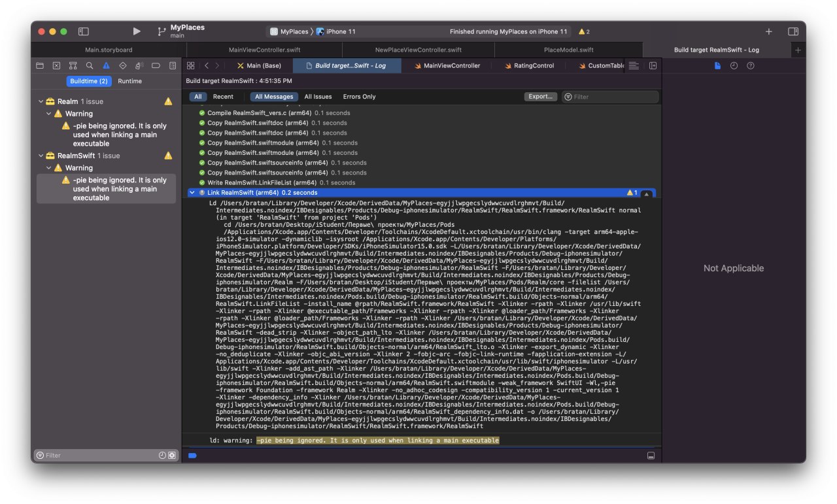Open the Main (Base) editor tab

[260, 65]
